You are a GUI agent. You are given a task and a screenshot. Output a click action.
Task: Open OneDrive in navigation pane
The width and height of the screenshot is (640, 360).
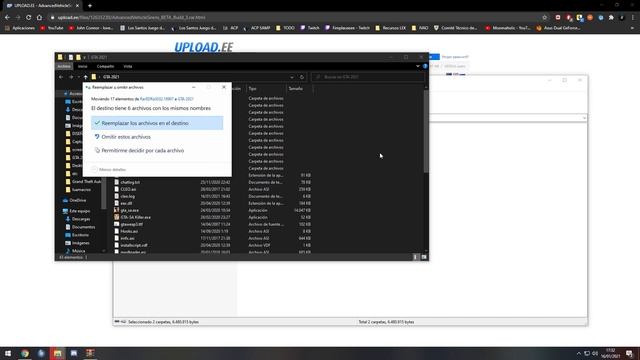[78, 200]
